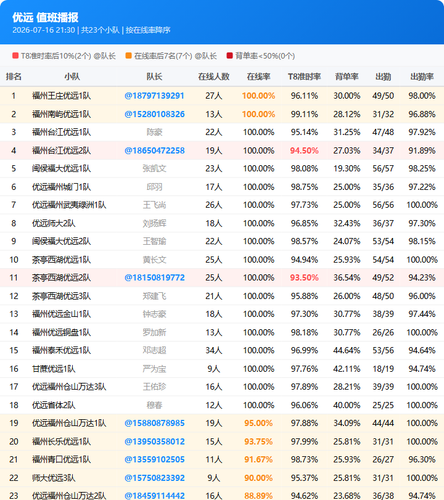Select team name 福州台江优远1队
444x500 pixels.
(61, 132)
